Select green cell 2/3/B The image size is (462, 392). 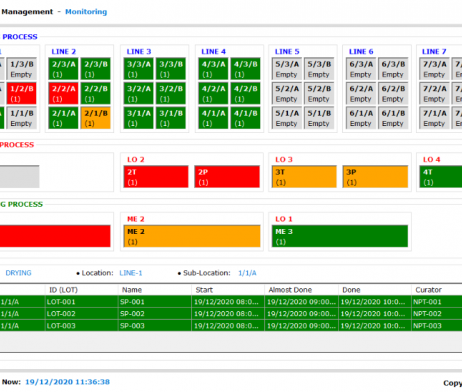[x=95, y=69]
